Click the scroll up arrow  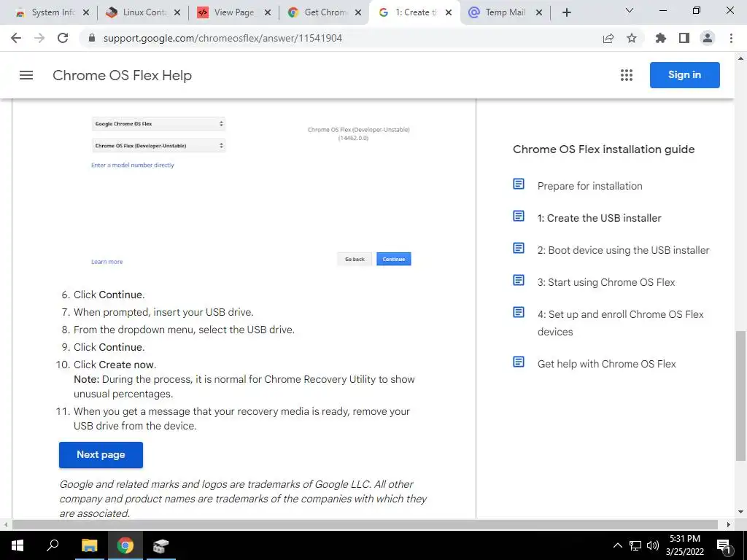pyautogui.click(x=740, y=58)
